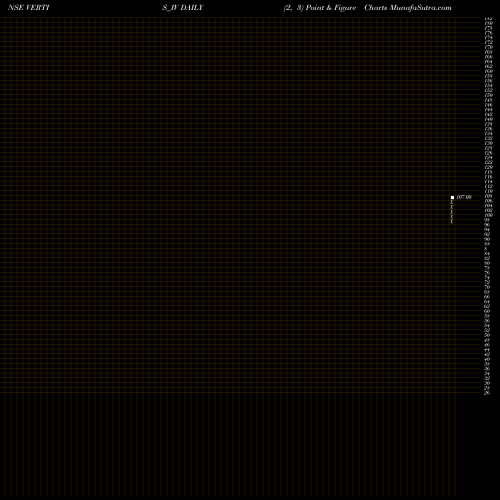Click the white square current-price marker
The image size is (500, 500).
click(452, 197)
